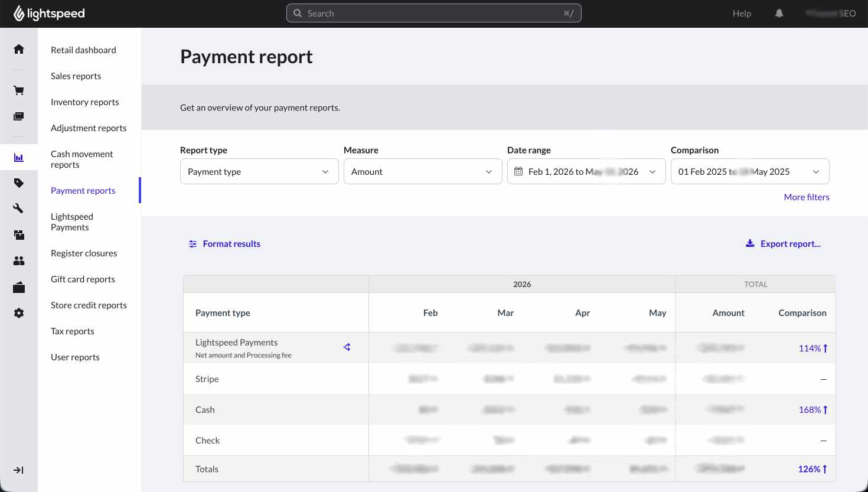Image resolution: width=868 pixels, height=492 pixels.
Task: Click share icon beside Lightspeed Payments row
Action: point(347,347)
